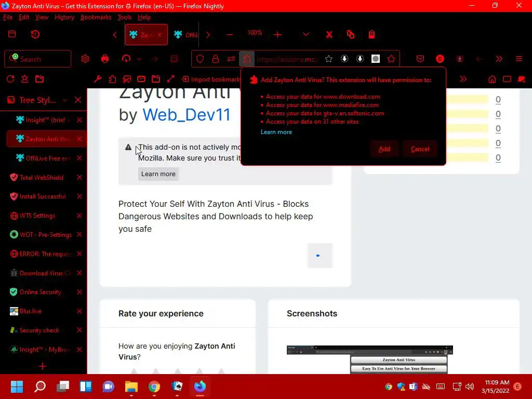Click the Paste clipboard icon
532x399 pixels.
click(x=371, y=35)
